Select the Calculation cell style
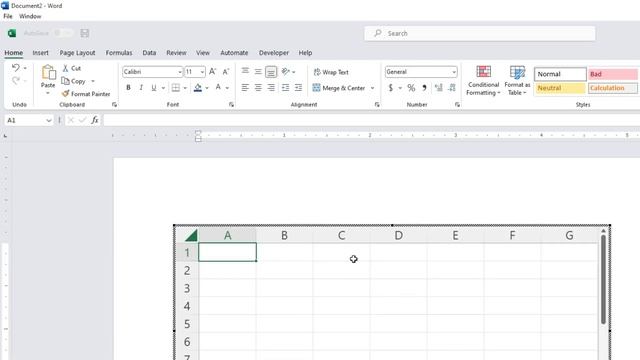 [613, 88]
